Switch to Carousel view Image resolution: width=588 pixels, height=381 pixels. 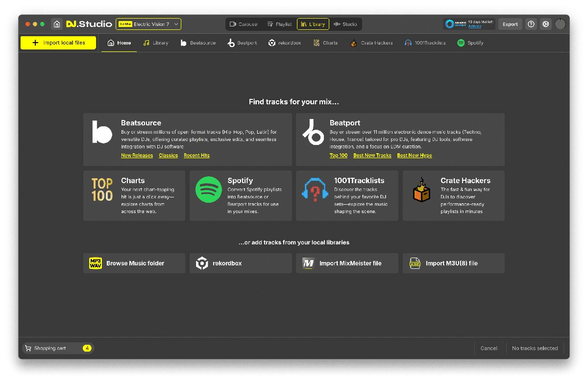pyautogui.click(x=244, y=24)
